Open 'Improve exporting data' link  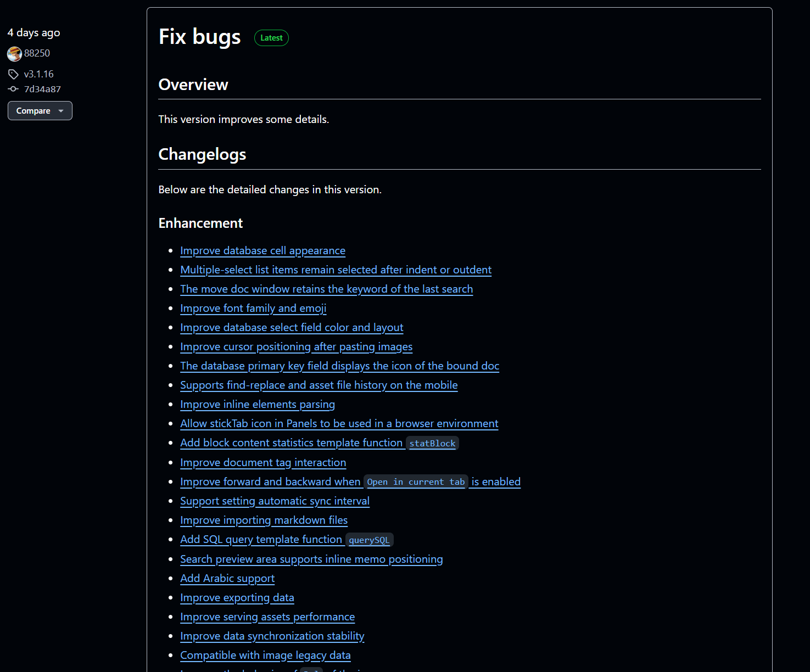pyautogui.click(x=237, y=598)
